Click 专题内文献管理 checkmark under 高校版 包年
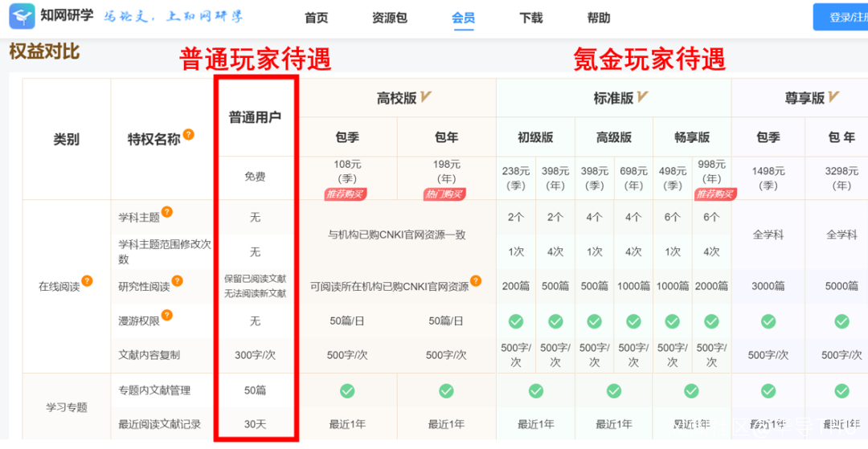Screen dimensions: 868x449 pos(446,391)
